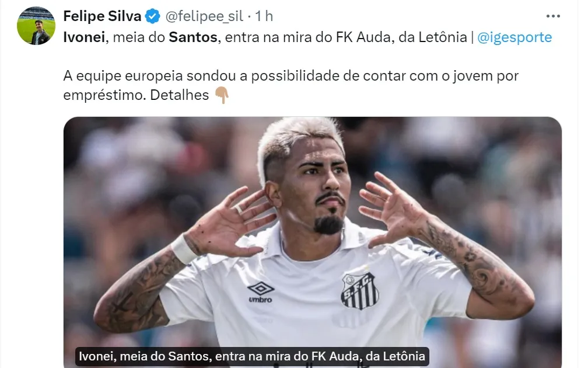
Task: Open the @felipee_sil handle
Action: [204, 16]
